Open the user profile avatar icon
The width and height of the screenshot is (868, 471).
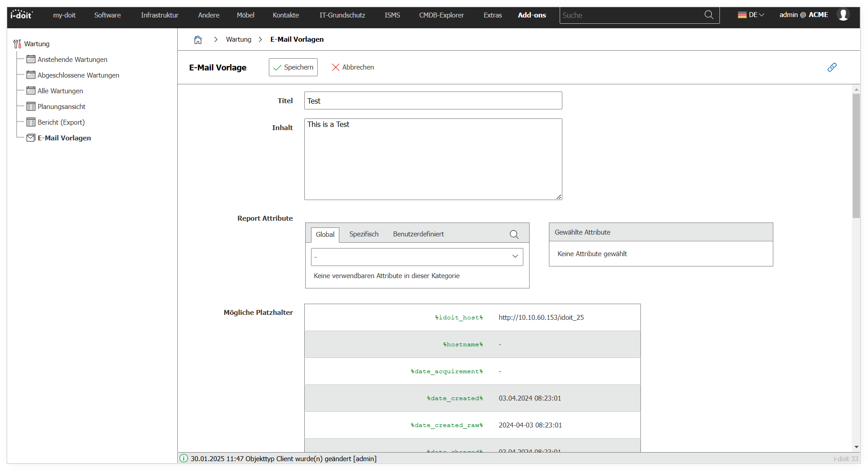pyautogui.click(x=843, y=15)
